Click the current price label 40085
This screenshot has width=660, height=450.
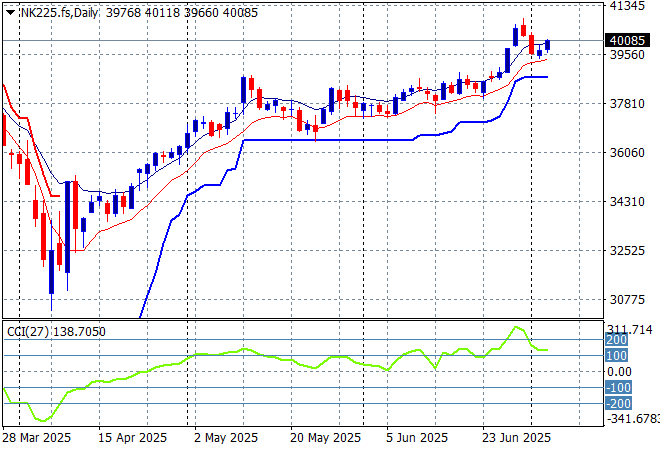627,41
